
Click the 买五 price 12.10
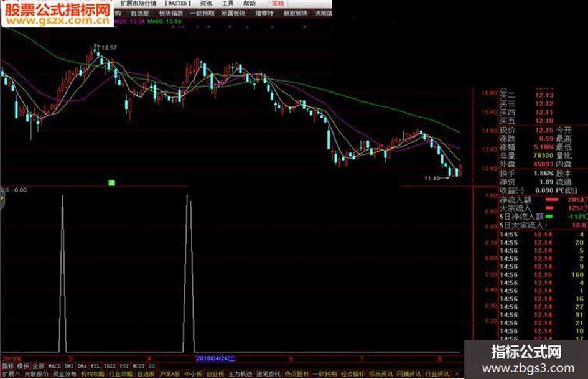coord(544,121)
